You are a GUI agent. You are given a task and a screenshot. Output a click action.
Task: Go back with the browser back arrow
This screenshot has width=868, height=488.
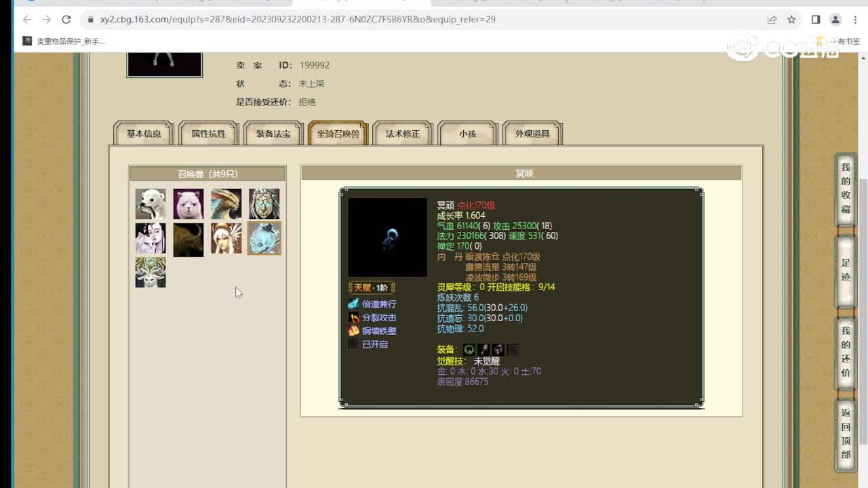tap(27, 20)
